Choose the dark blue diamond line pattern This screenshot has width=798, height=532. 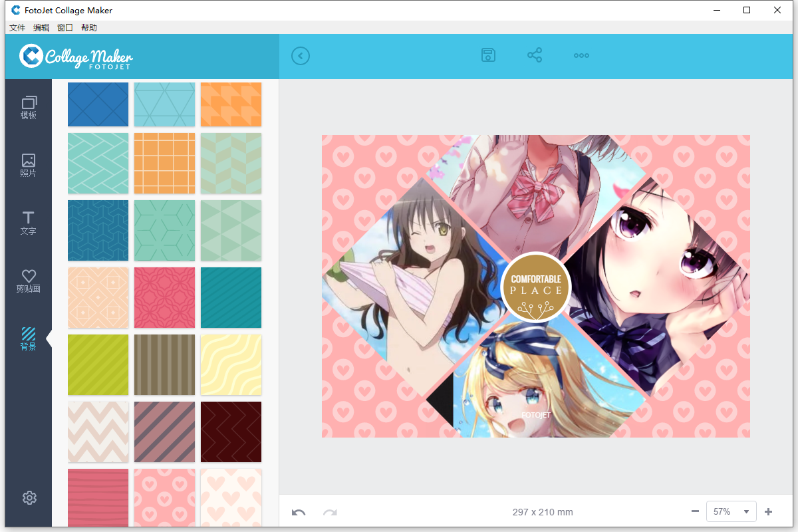click(x=98, y=104)
